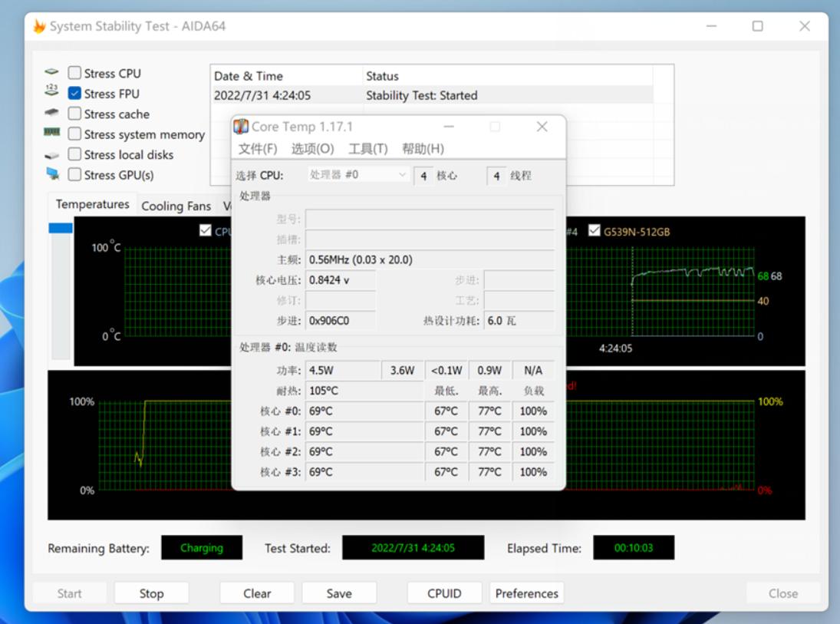Click the Preferences button
The image size is (840, 624).
[526, 593]
